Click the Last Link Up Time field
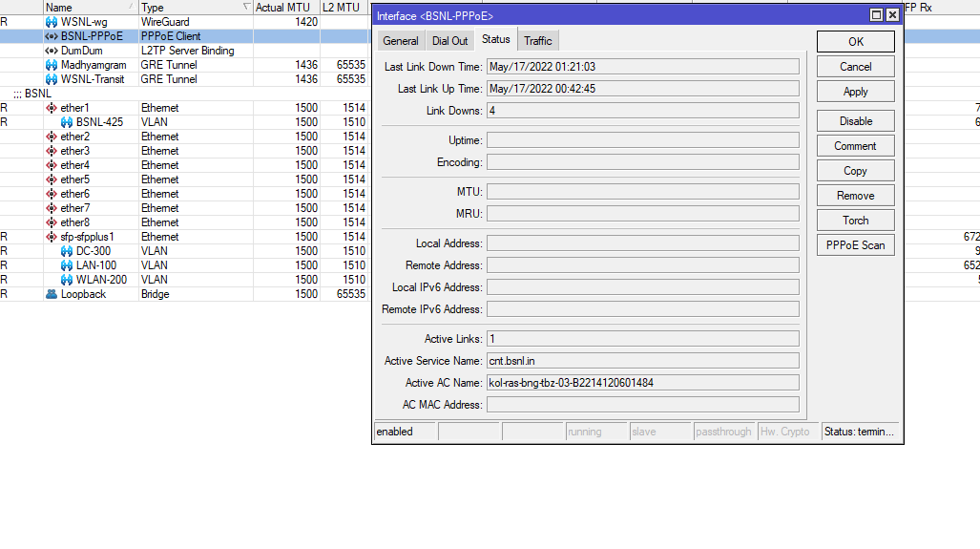Screen dimensions: 980x549 click(x=642, y=89)
